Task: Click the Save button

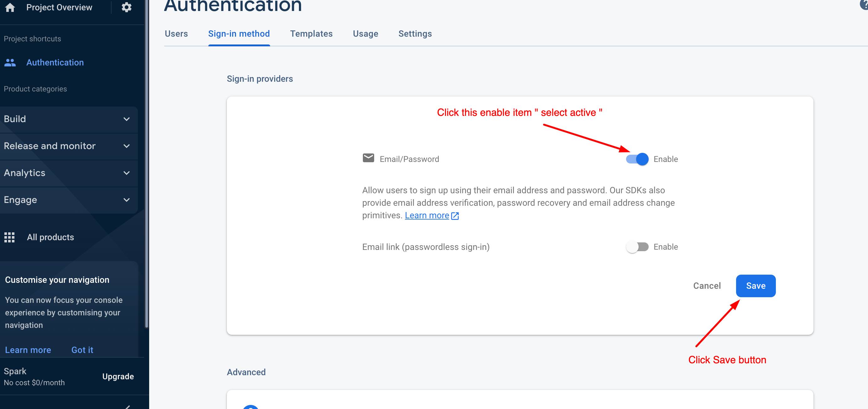Action: click(756, 286)
